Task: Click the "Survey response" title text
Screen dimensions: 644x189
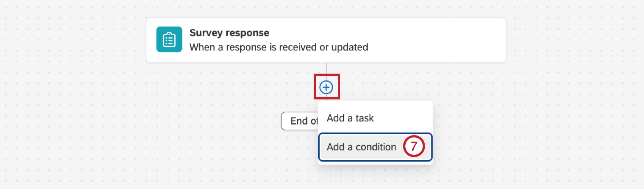Action: (229, 33)
